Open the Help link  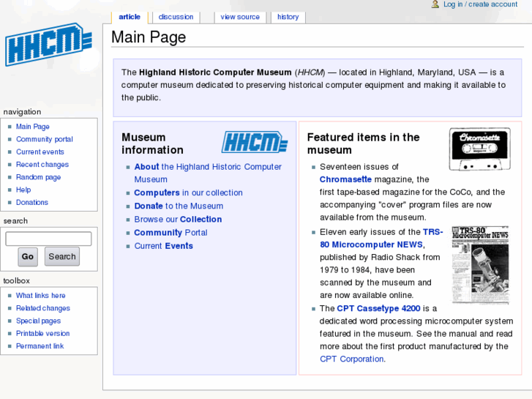(x=23, y=190)
